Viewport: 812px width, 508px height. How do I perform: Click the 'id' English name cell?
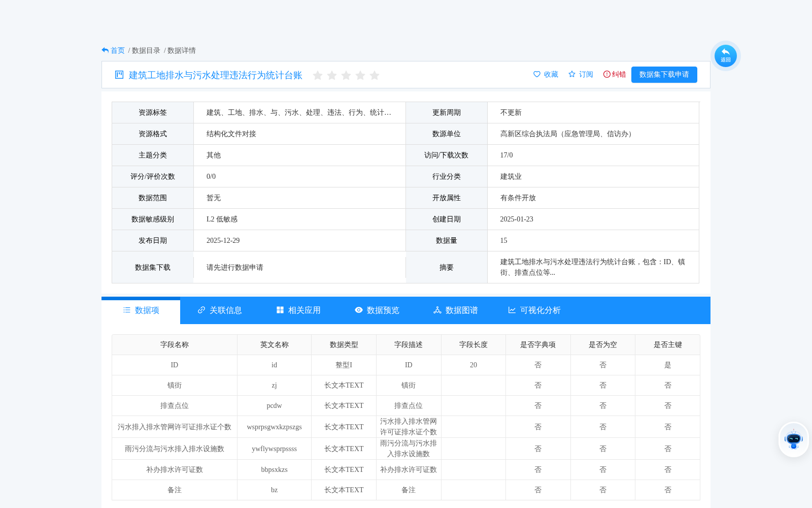click(x=275, y=365)
